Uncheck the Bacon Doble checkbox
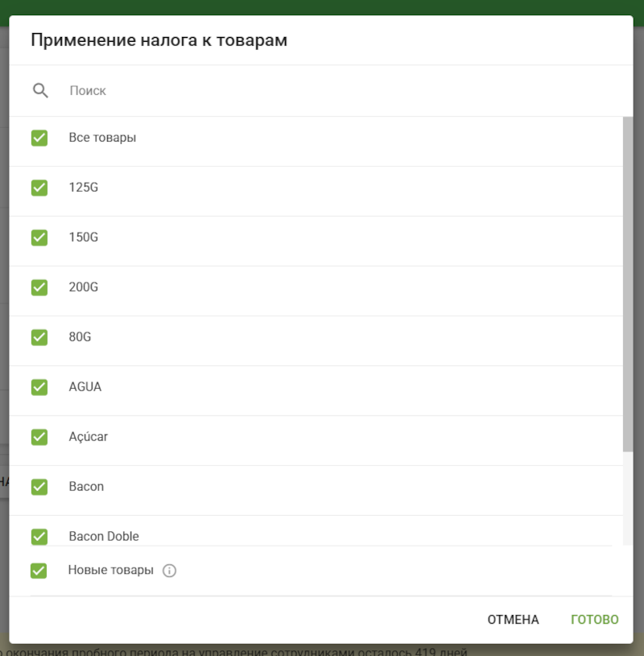The height and width of the screenshot is (656, 644). point(39,536)
